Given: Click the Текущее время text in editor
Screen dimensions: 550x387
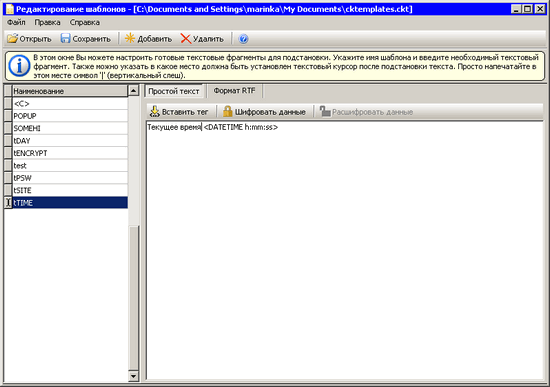Looking at the screenshot, I should [x=174, y=127].
